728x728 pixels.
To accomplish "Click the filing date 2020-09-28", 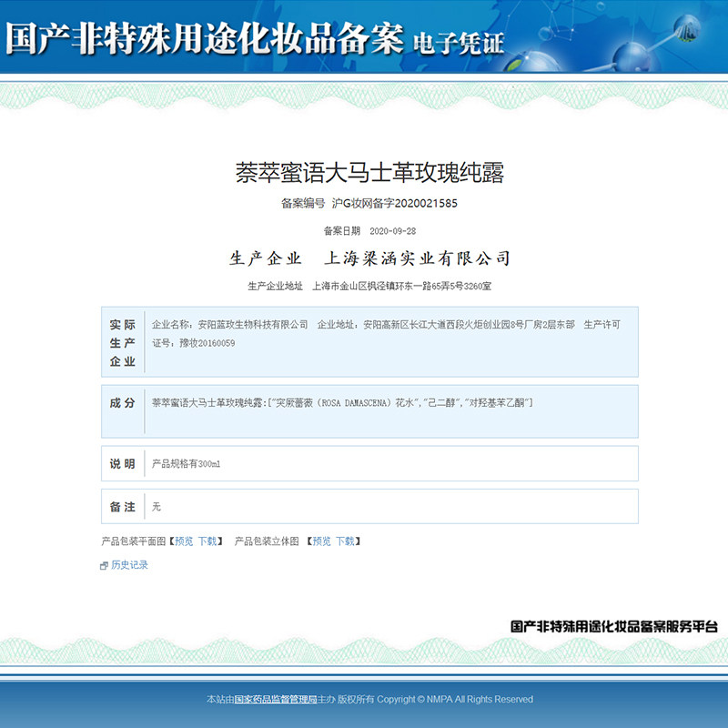I will tap(393, 231).
